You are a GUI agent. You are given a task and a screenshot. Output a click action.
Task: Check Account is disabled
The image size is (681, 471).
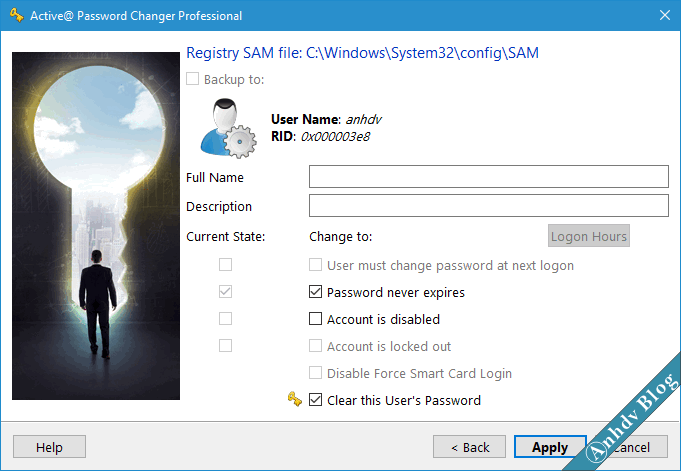(x=315, y=318)
